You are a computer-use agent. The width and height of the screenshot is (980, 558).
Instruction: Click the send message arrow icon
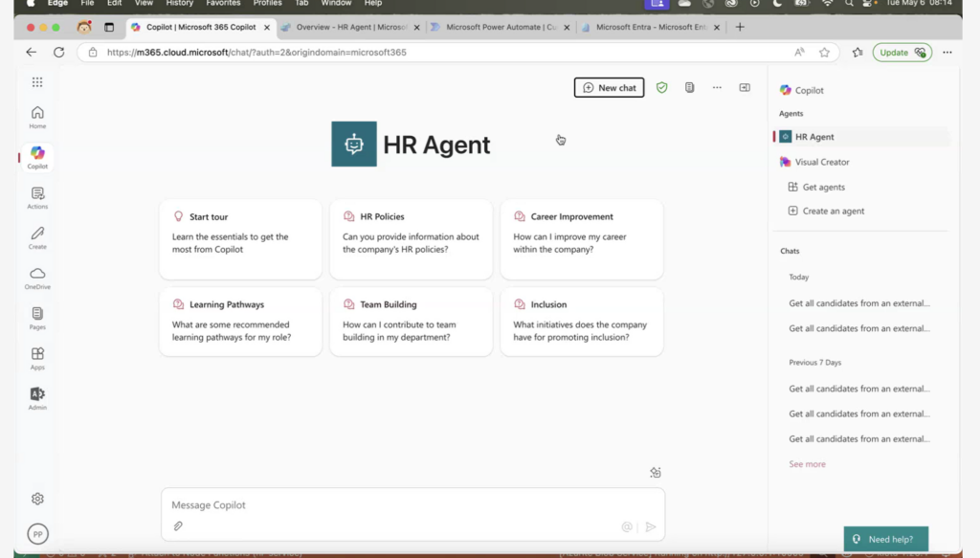[651, 526]
